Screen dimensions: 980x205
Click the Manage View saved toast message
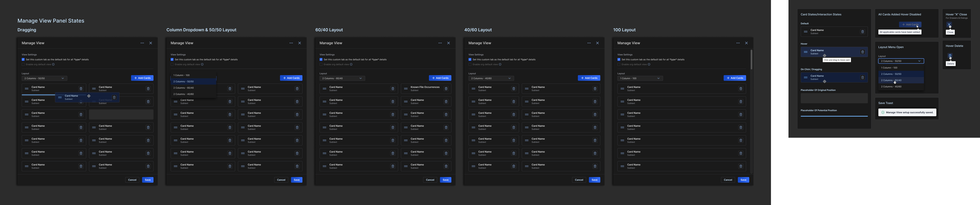tap(907, 112)
